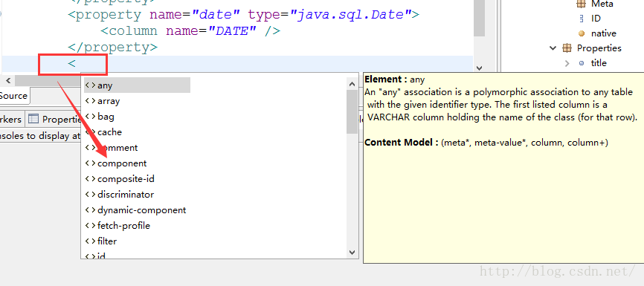Click the element icon beside 'filter'
Viewport: 644px width, 286px height.
pos(90,241)
